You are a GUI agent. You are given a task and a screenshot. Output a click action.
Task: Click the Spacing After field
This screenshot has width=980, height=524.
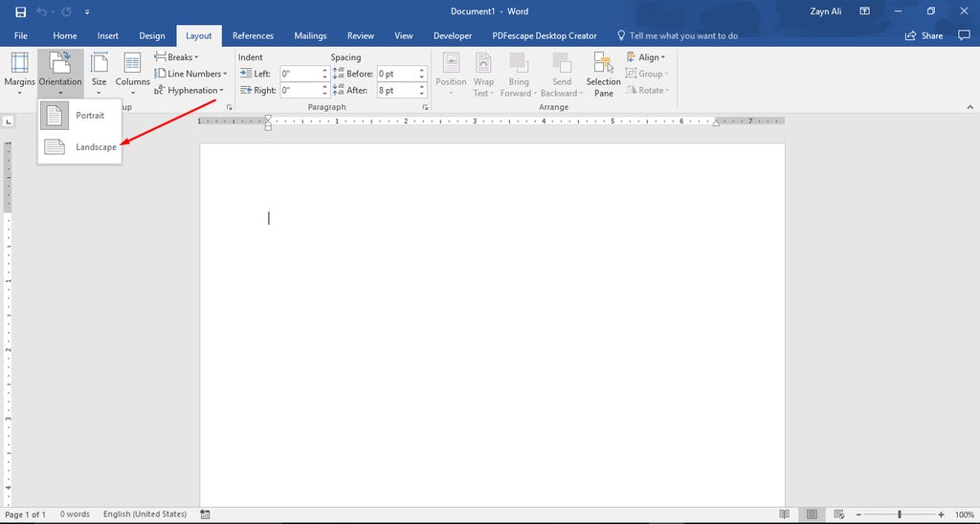397,90
